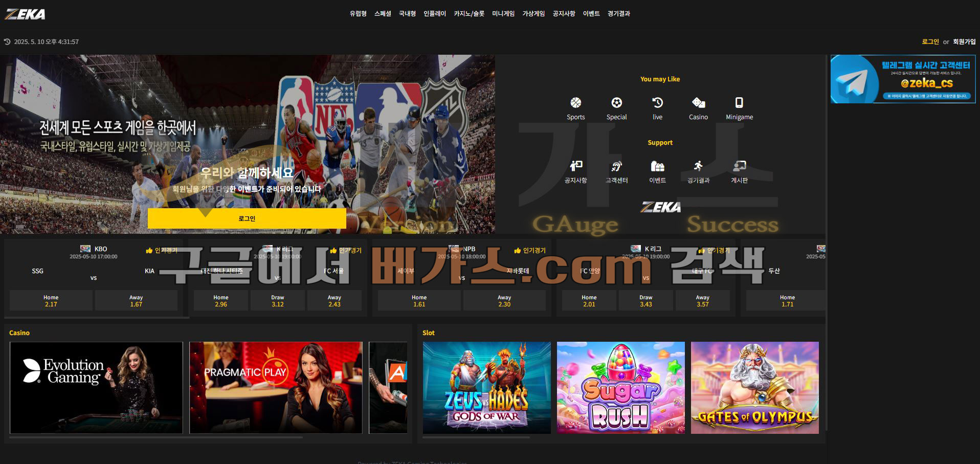
Task: Open Sugar Rush slot game
Action: (x=621, y=388)
